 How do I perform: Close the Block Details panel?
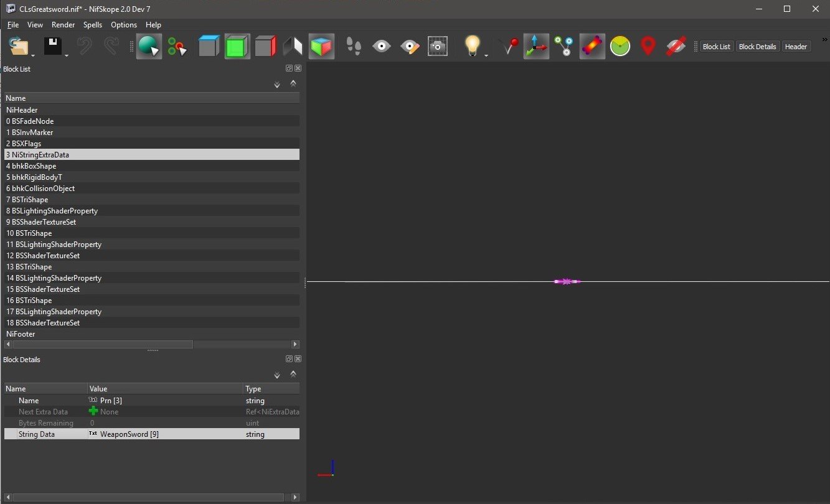[x=298, y=359]
